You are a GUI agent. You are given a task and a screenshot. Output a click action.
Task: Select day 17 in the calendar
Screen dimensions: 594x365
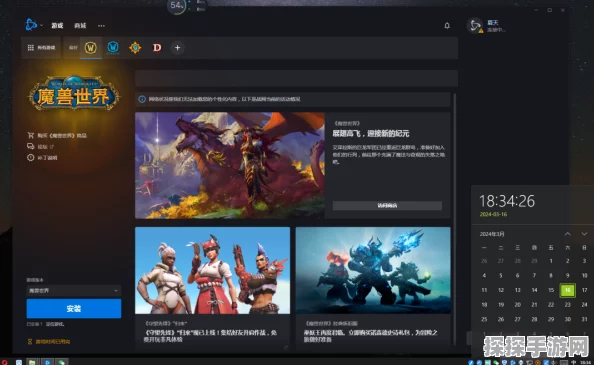[584, 290]
